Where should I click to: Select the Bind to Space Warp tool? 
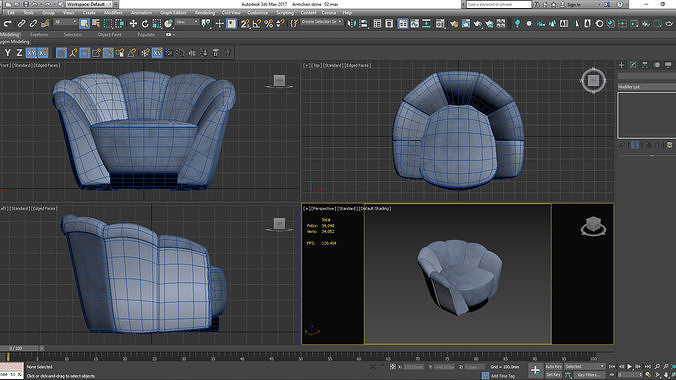(45, 24)
